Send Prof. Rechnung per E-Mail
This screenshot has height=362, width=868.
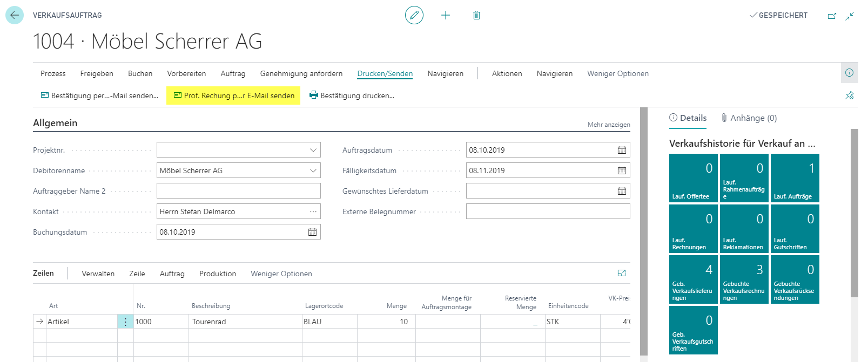click(233, 95)
